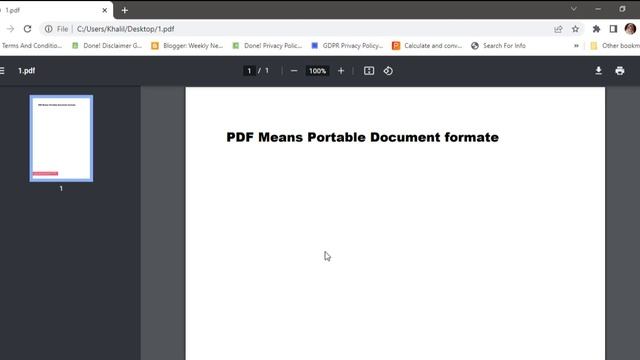Click the 100% zoom level field

317,71
